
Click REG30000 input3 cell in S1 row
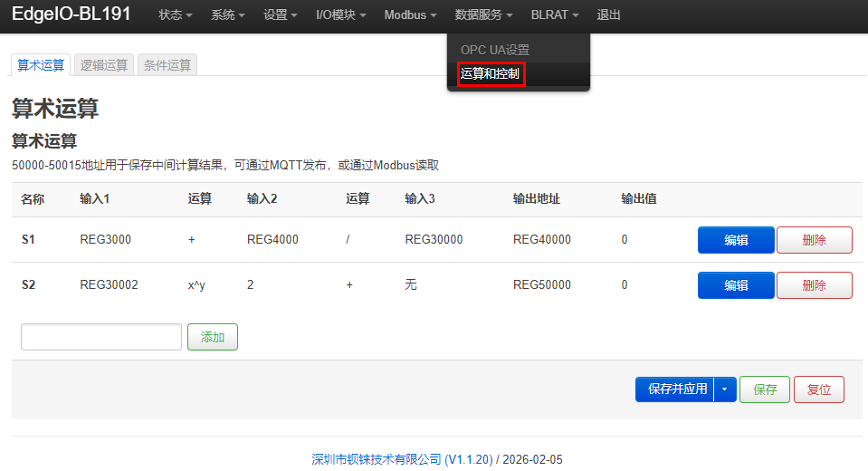tap(434, 239)
